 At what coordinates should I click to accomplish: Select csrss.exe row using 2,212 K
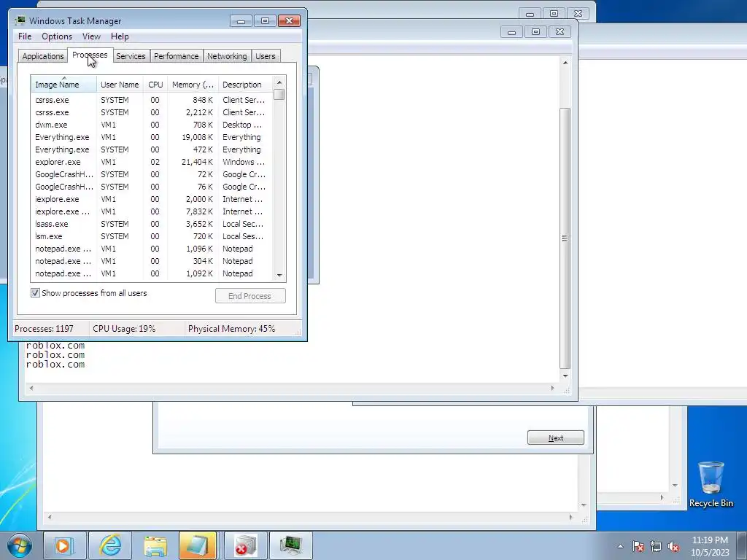[x=152, y=112]
